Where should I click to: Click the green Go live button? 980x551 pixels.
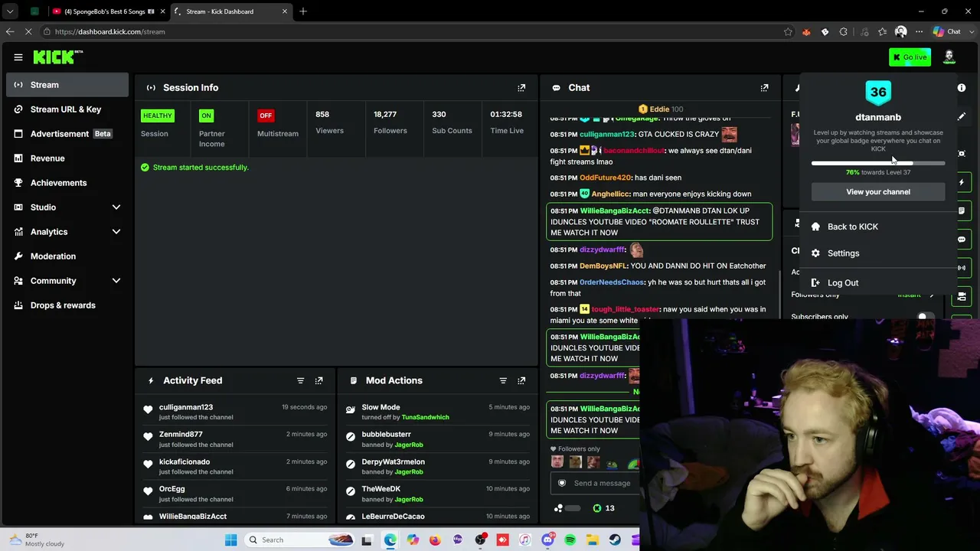(x=910, y=57)
